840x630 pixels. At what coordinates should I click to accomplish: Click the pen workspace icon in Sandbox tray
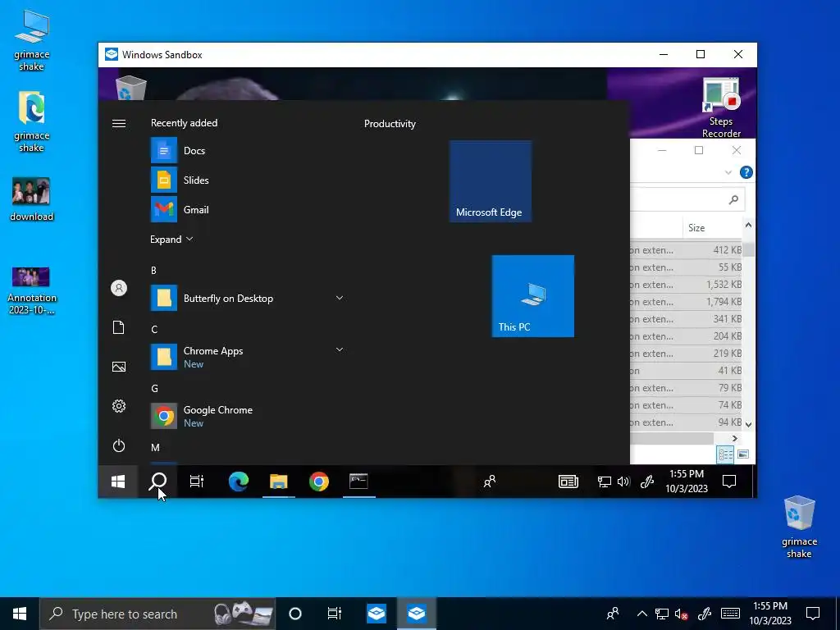[x=647, y=482]
